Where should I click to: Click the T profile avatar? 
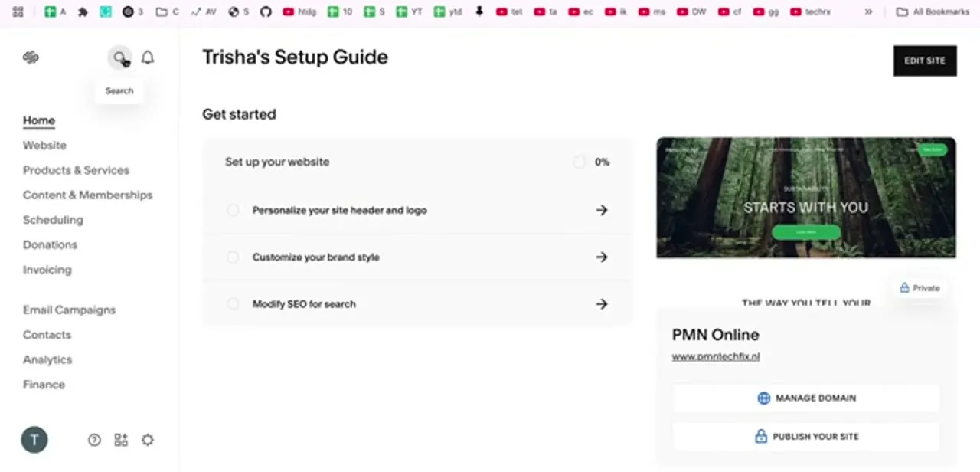pos(34,440)
